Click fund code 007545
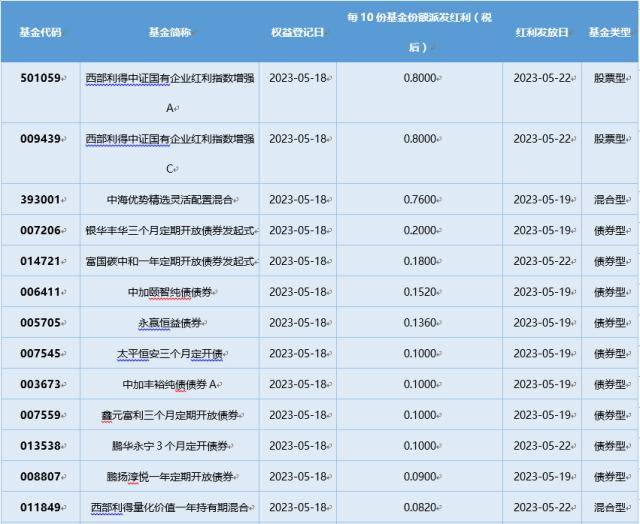640x524 pixels. click(39, 353)
